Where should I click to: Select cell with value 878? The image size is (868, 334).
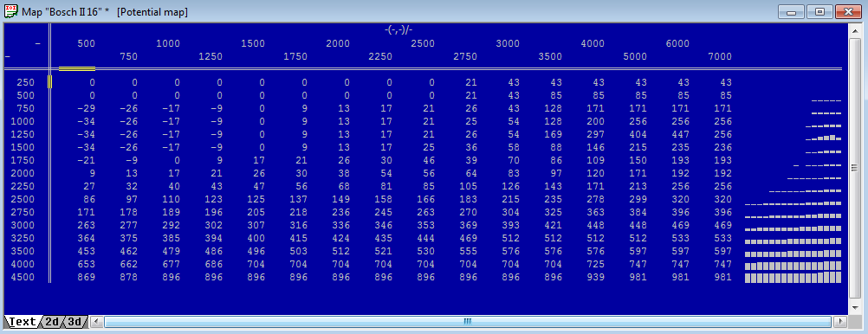point(128,278)
